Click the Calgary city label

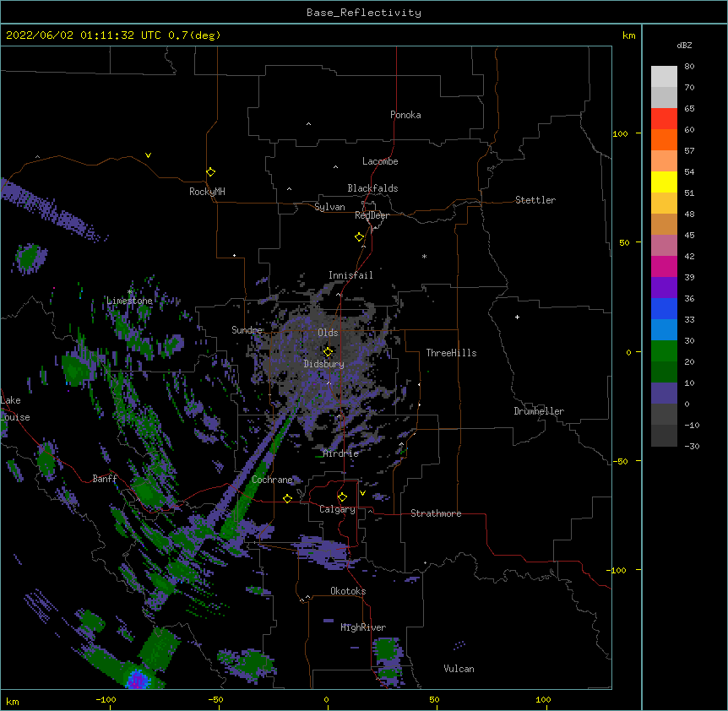point(337,509)
